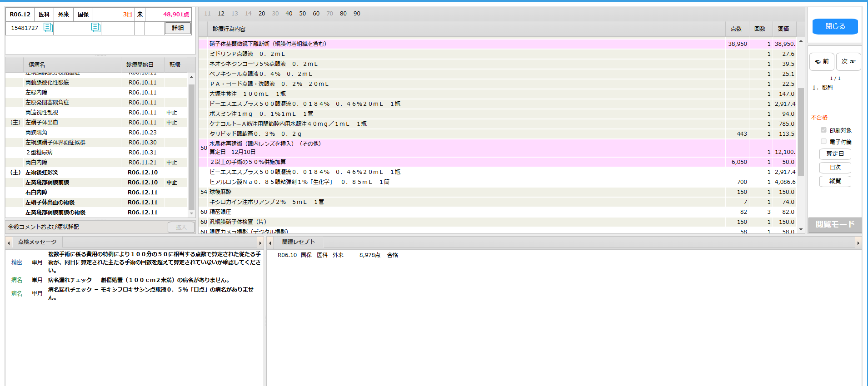The image size is (868, 386).
Task: Jump to category 12 tab
Action: click(x=221, y=14)
